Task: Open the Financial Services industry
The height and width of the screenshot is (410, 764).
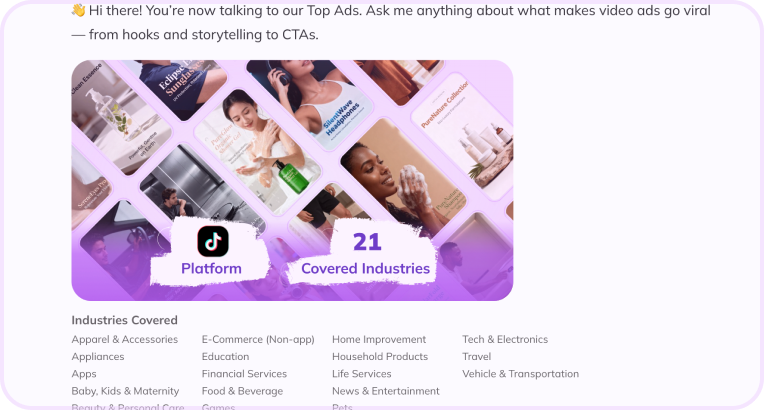Action: tap(245, 374)
